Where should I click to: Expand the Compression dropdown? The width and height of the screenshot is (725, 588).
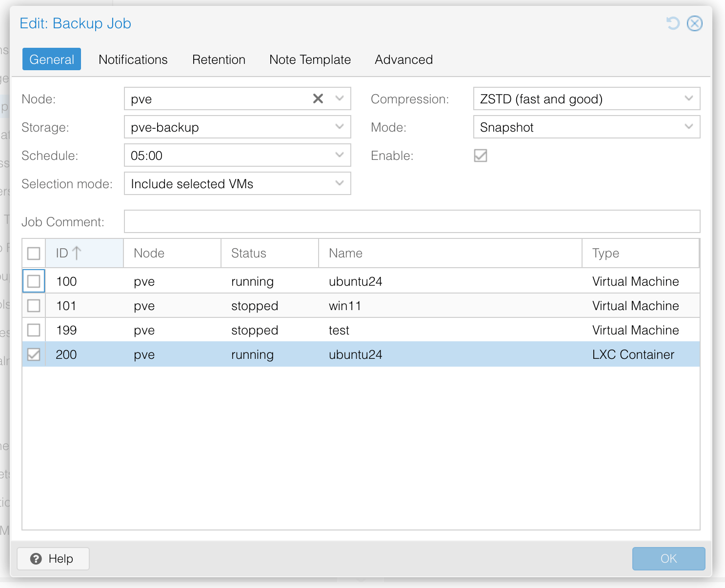click(688, 98)
